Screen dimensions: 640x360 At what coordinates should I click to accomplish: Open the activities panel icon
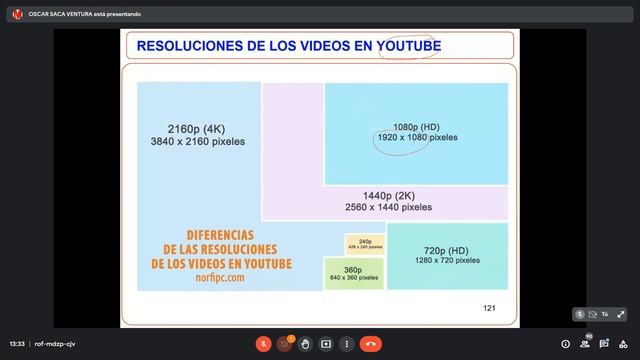(x=623, y=344)
